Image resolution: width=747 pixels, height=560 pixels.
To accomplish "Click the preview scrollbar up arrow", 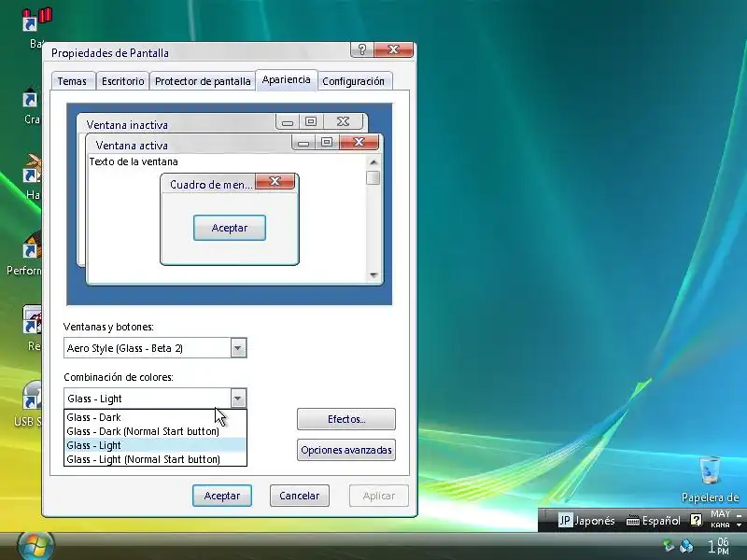I will tap(373, 162).
